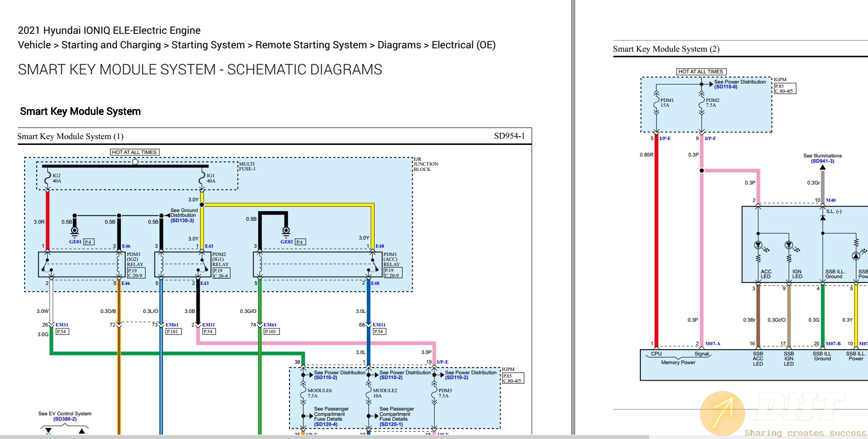Select the 'Remote Starting System' breadcrumb text

(x=311, y=45)
